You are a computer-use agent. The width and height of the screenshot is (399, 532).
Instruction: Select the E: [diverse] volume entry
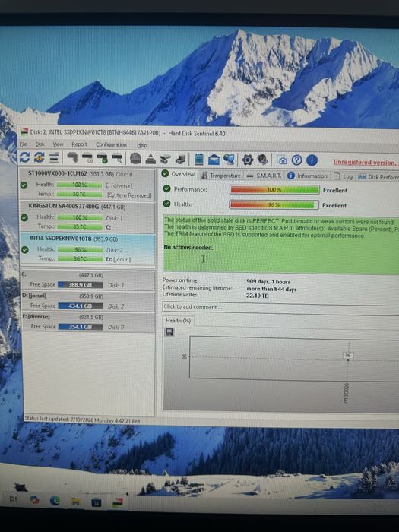click(x=88, y=322)
